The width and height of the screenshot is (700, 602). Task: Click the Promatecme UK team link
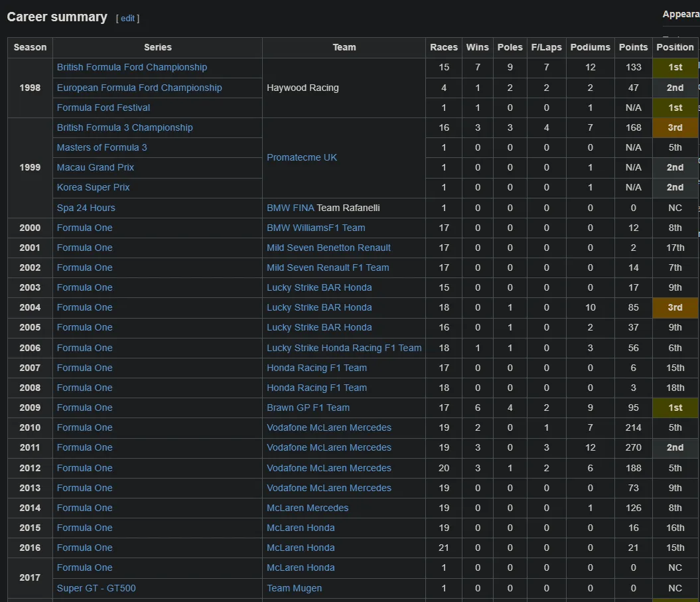(302, 157)
